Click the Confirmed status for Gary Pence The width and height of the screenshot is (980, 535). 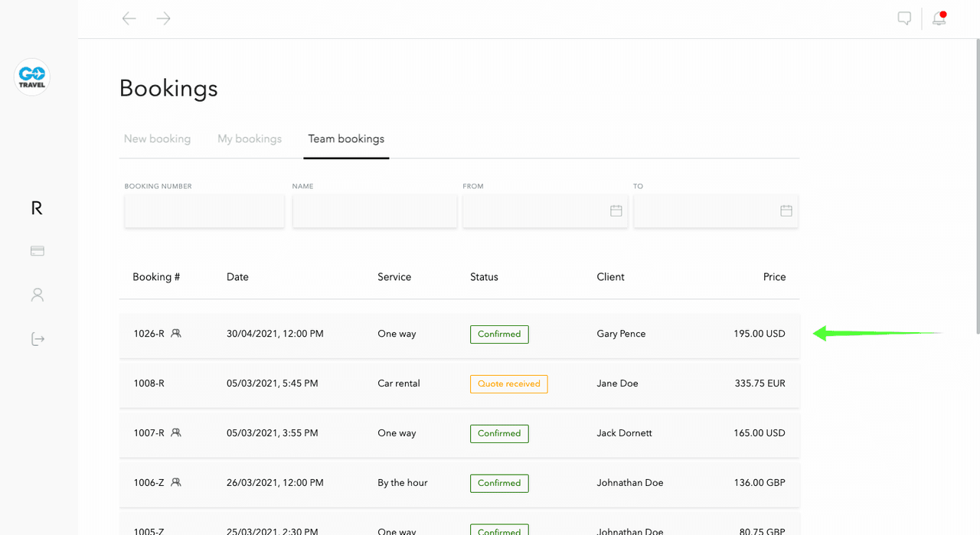499,334
